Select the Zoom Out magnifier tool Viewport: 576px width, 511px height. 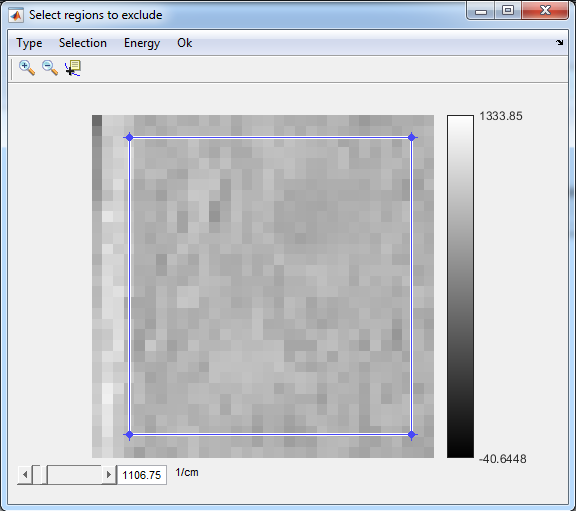(50, 68)
